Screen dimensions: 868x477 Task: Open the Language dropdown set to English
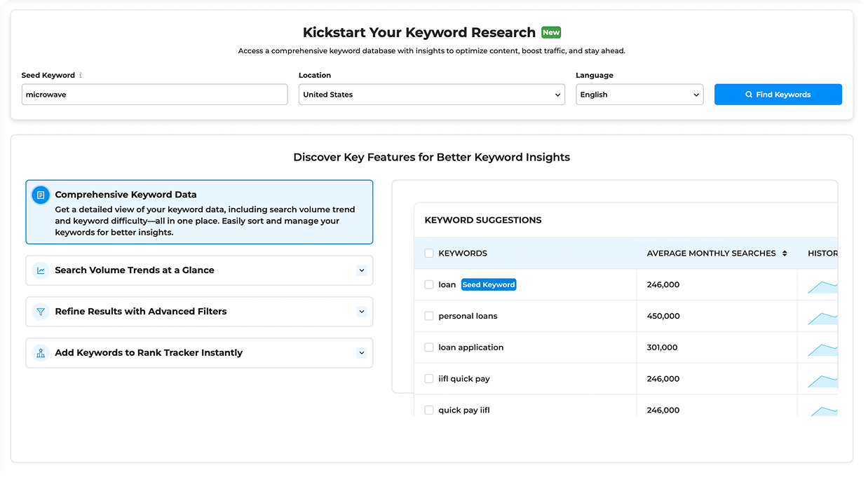[639, 95]
